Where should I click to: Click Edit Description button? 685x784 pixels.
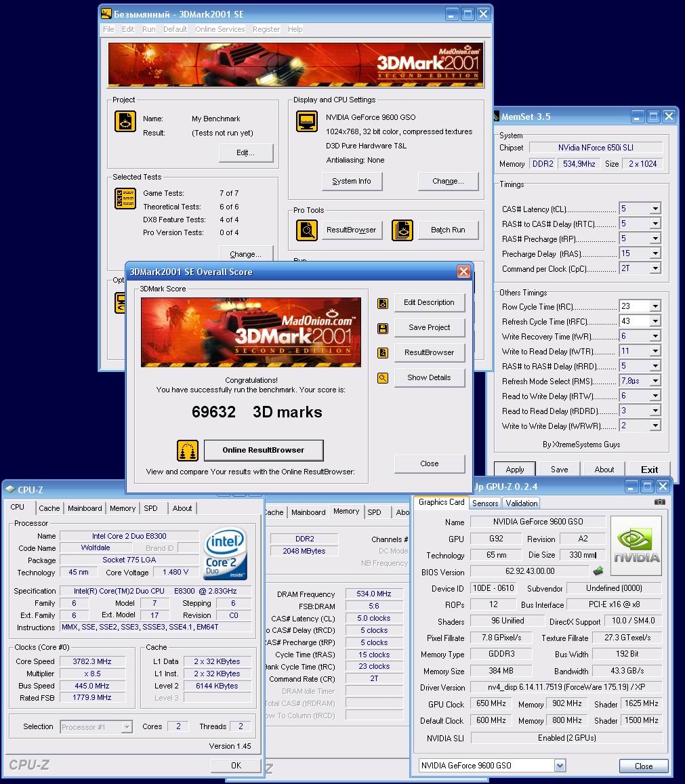pos(429,302)
